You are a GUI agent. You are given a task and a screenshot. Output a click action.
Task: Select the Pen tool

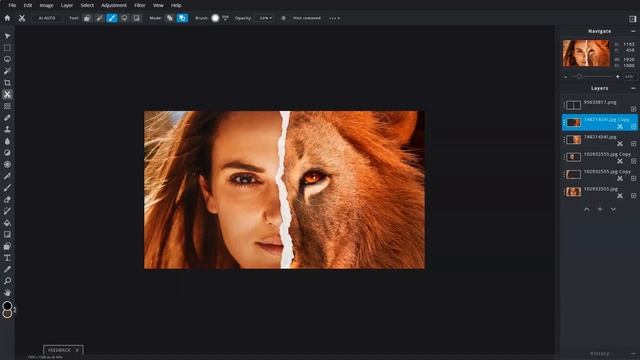7,176
